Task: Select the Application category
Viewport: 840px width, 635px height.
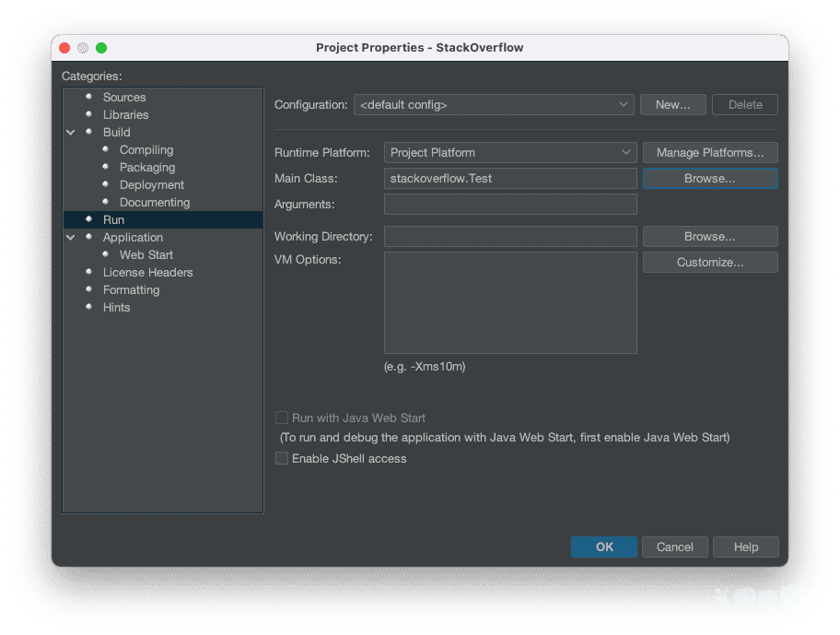Action: pyautogui.click(x=133, y=238)
